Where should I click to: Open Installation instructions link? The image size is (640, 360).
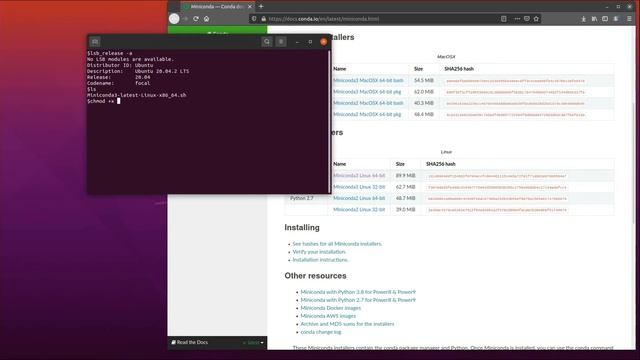[x=320, y=260]
